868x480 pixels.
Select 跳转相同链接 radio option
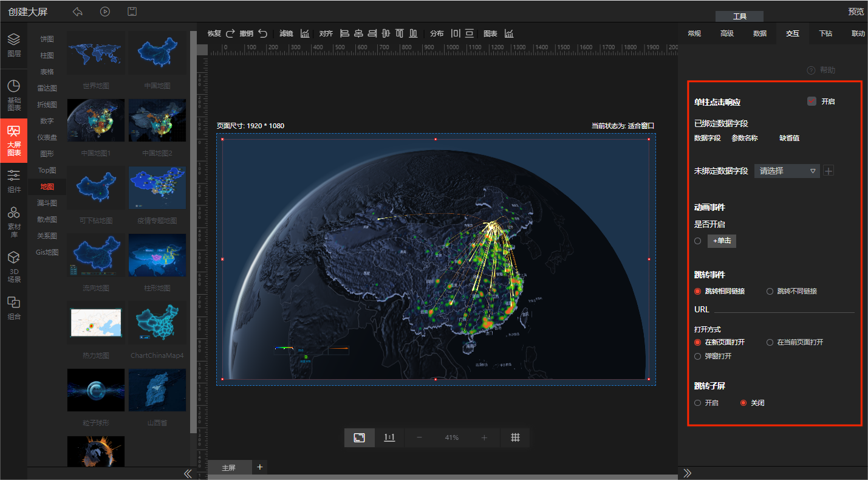pyautogui.click(x=698, y=292)
